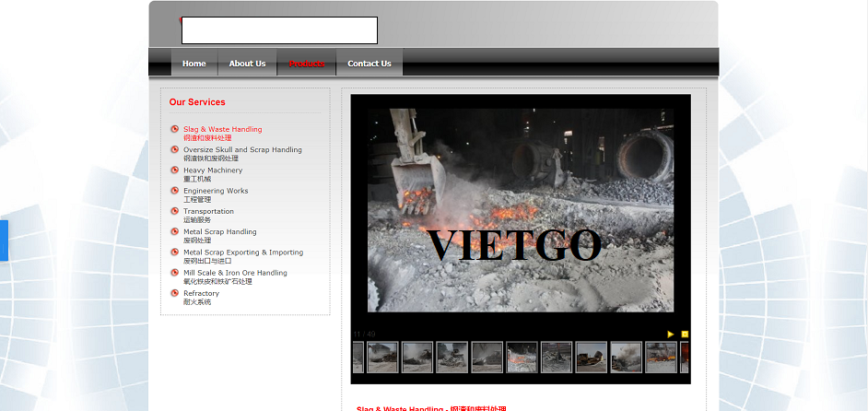Open Metal Scrap Exporting & Importing link
The image size is (868, 411).
(x=243, y=256)
